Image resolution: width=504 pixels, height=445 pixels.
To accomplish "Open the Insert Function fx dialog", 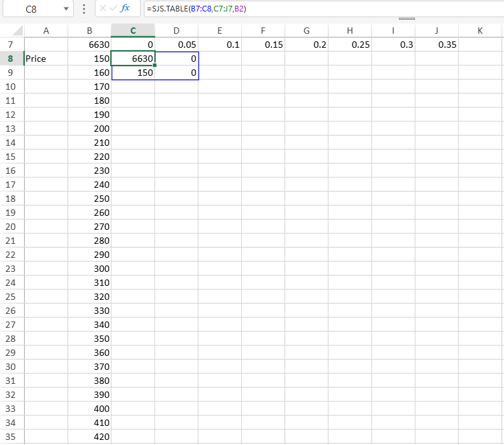I will click(x=125, y=8).
